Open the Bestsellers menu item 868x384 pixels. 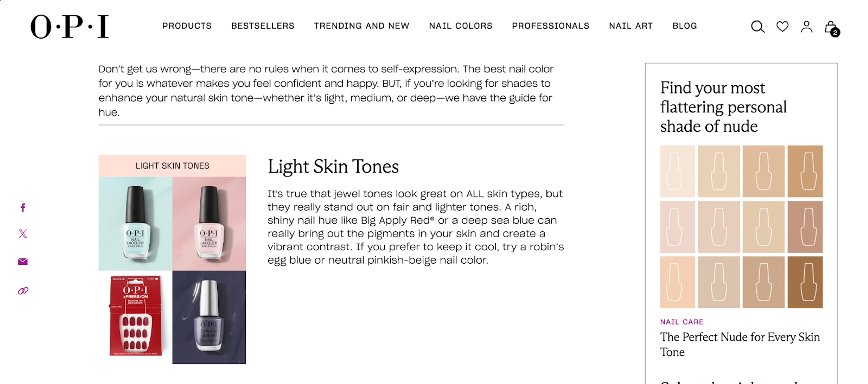coord(262,26)
